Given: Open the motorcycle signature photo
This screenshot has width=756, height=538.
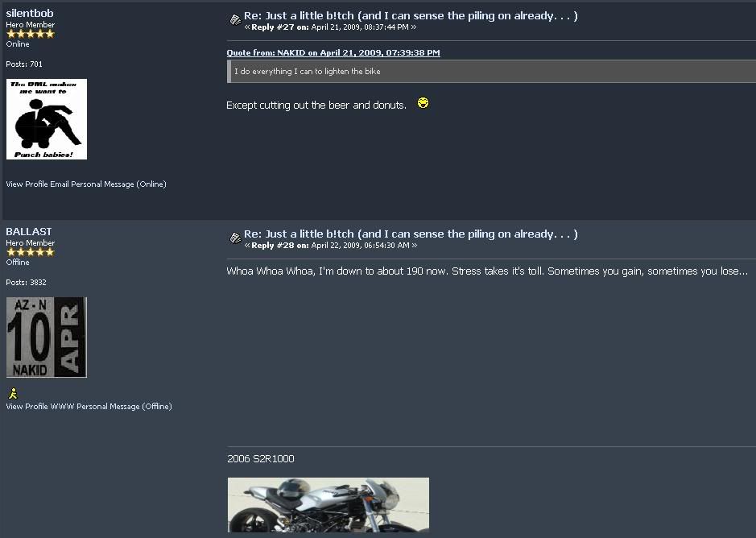Looking at the screenshot, I should point(328,505).
